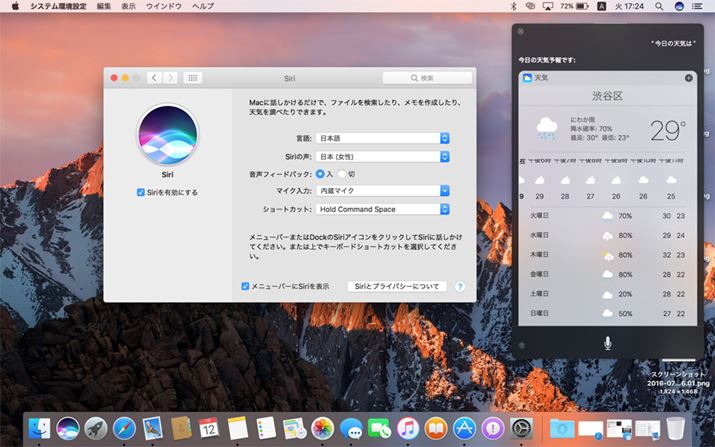
Task: Click the preferences 検索 search field
Action: [x=427, y=78]
